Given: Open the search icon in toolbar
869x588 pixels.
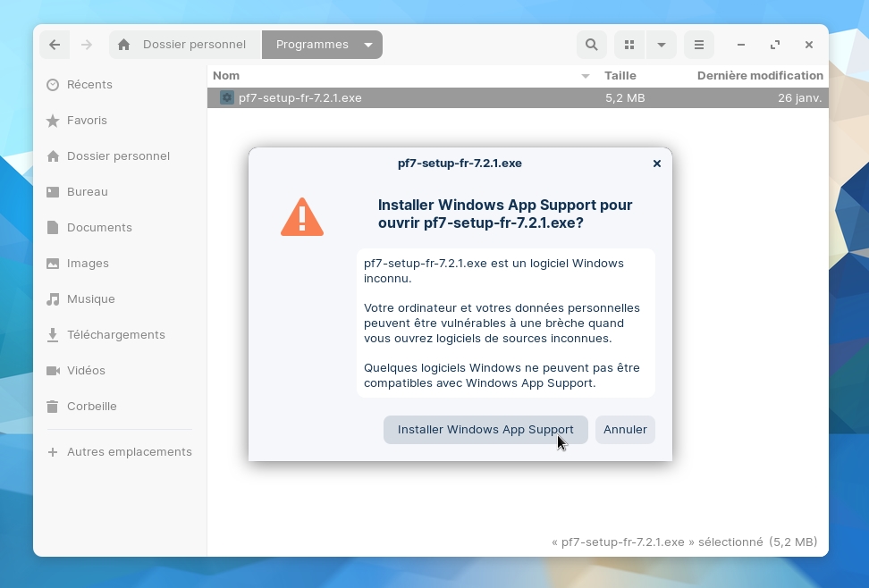Looking at the screenshot, I should [591, 45].
